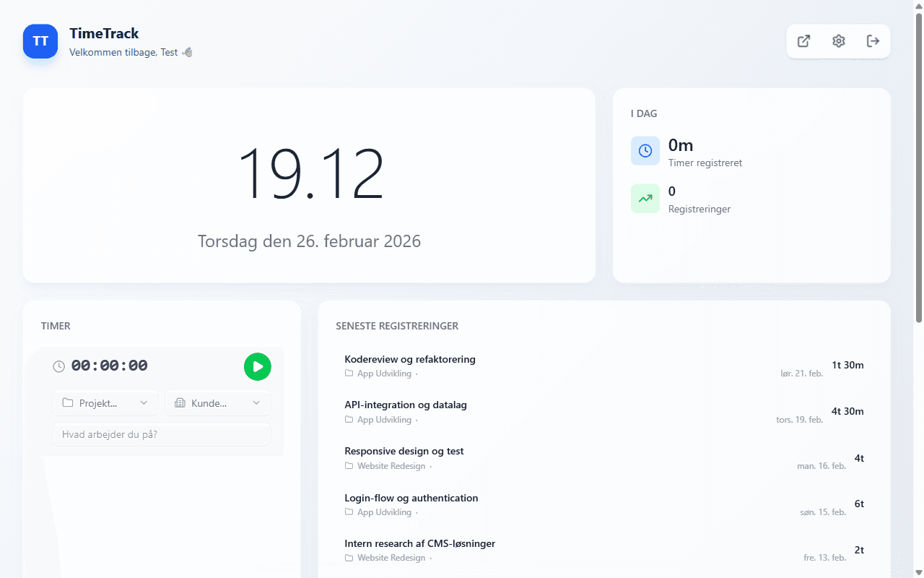Click folder icon under Responsive design og test
The height and width of the screenshot is (578, 924).
[x=349, y=466]
